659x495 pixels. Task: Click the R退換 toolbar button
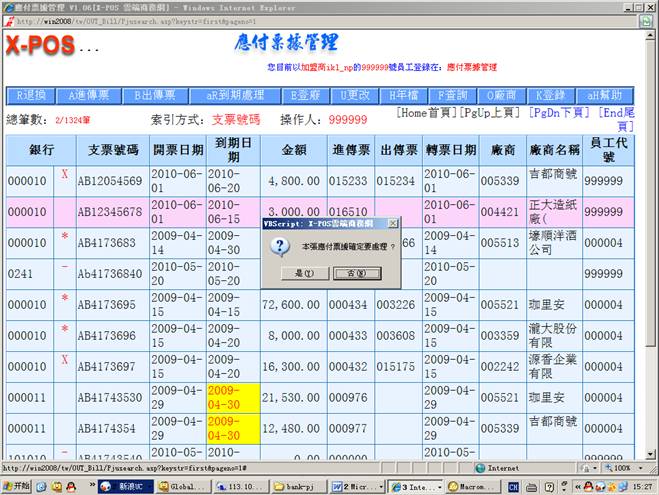32,96
